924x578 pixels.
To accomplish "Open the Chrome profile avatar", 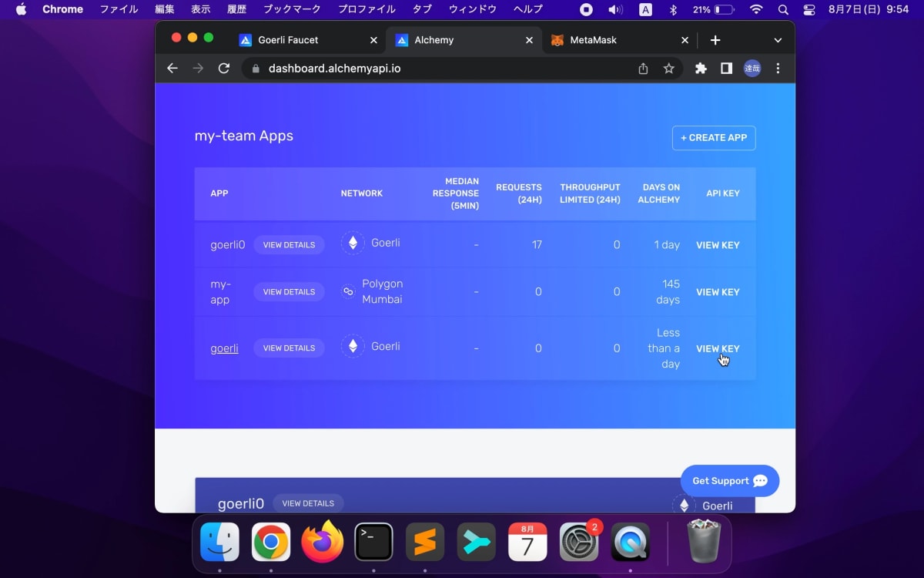I will coord(752,69).
